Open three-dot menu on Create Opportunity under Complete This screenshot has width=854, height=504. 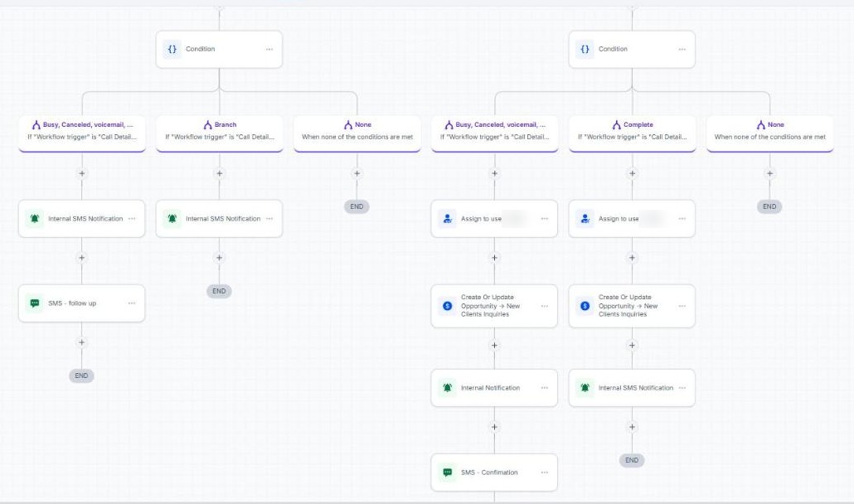coord(682,306)
